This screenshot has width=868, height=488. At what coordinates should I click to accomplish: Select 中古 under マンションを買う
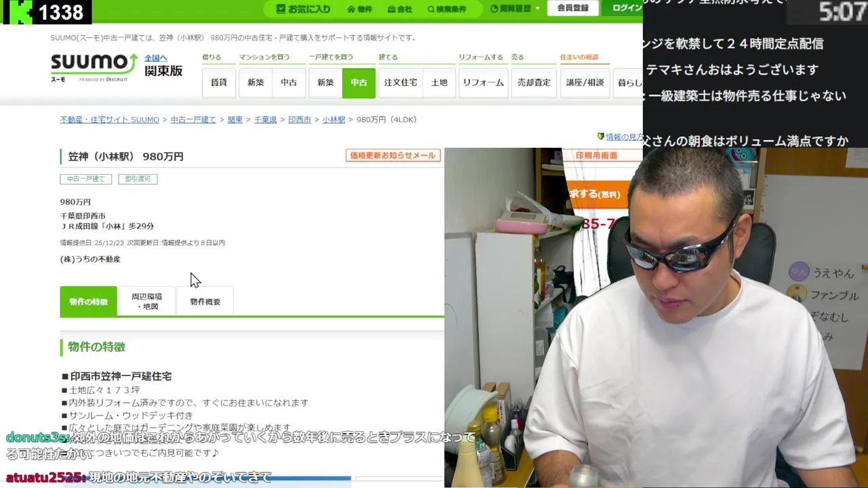click(289, 83)
